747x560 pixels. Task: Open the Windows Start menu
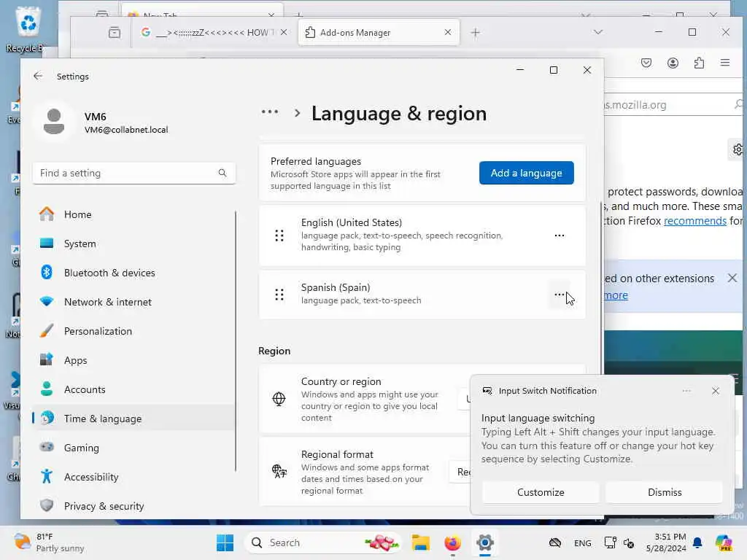[x=225, y=542]
